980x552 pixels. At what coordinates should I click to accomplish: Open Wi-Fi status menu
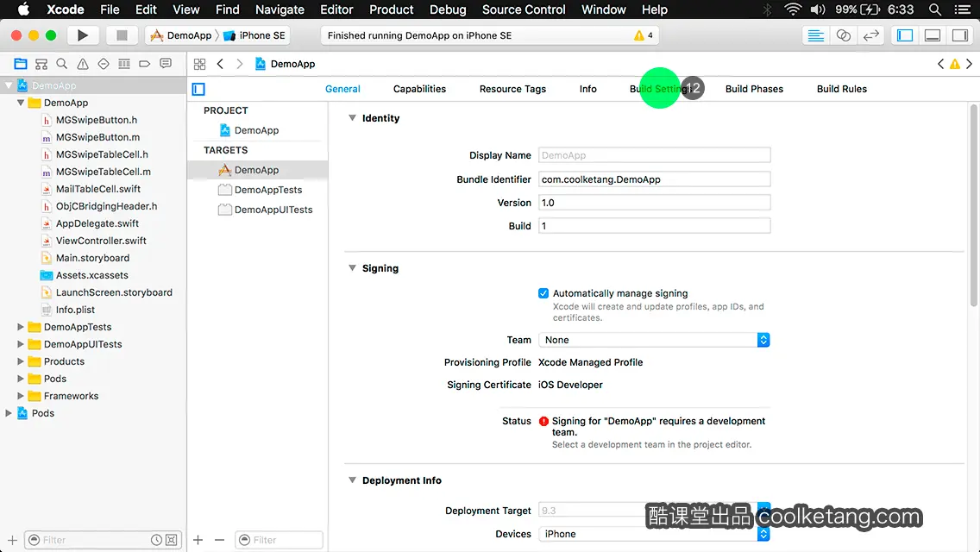pos(793,9)
